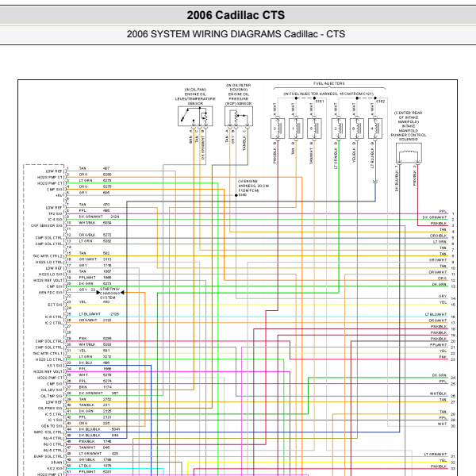Select the KS 1 SIG pin label
The image size is (476, 476).
tap(55, 366)
